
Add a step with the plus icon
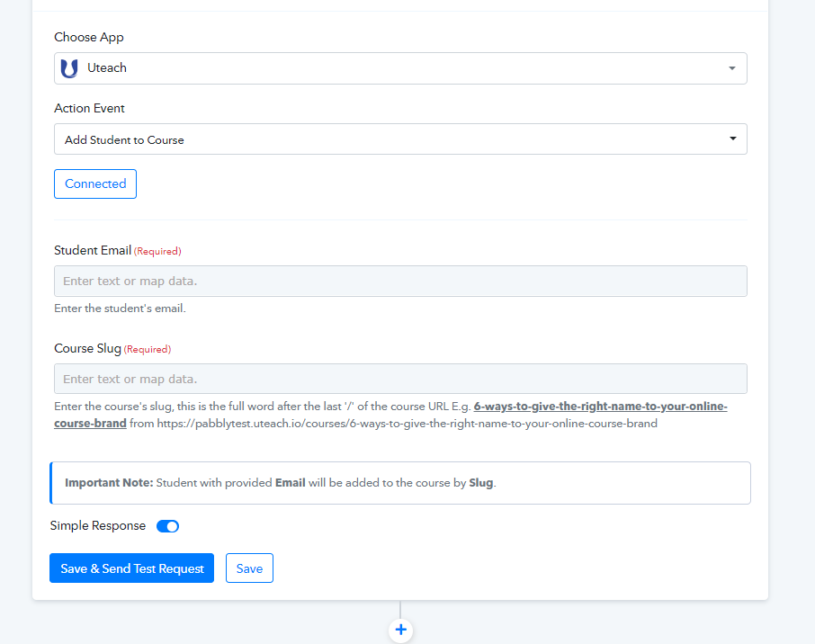(x=400, y=630)
